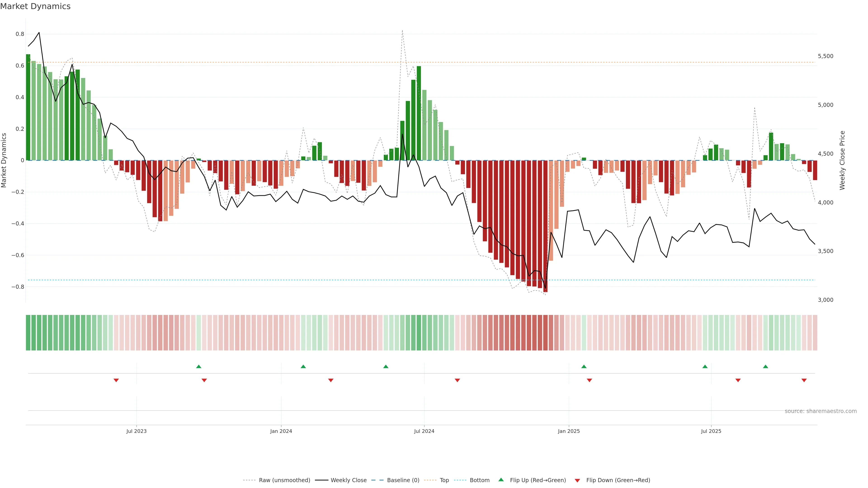
Task: Click the tallest dark green bar near Jul 2024
Action: tap(419, 113)
